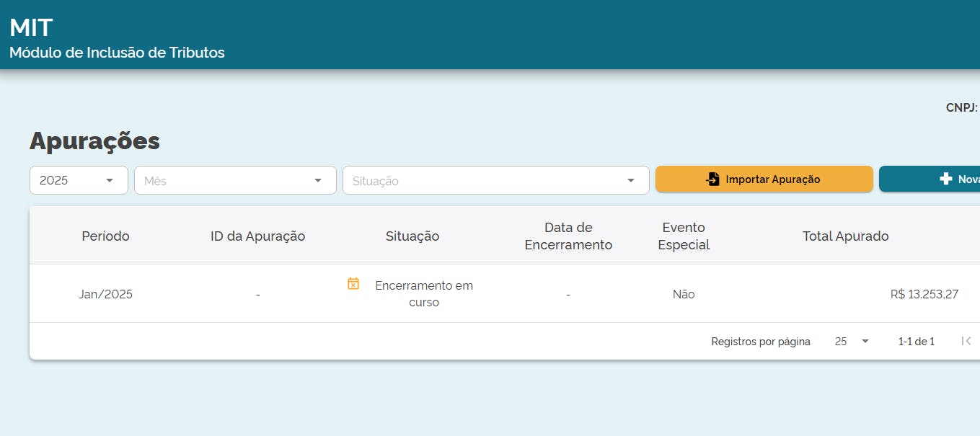Click the R$ 13.253,27 total value
The image size is (980, 436).
pos(924,294)
